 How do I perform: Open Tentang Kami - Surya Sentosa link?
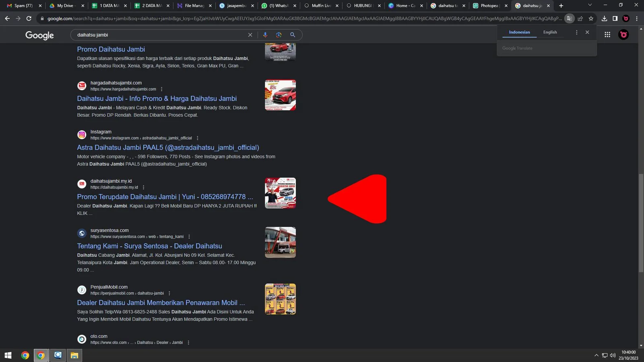click(149, 246)
